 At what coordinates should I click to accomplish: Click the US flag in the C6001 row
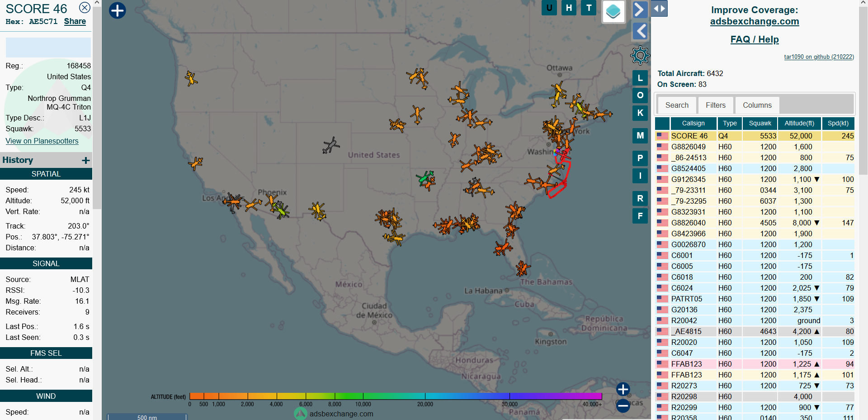662,255
